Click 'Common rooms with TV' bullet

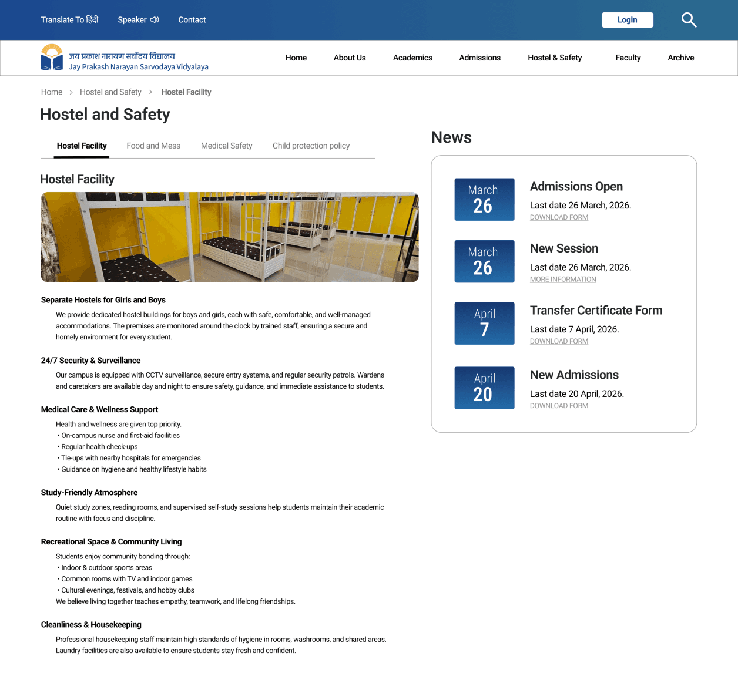(125, 579)
